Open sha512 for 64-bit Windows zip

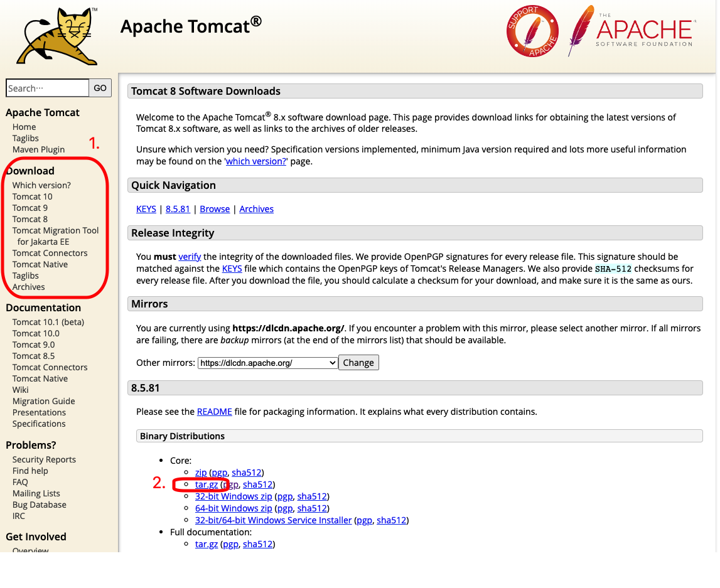[312, 508]
